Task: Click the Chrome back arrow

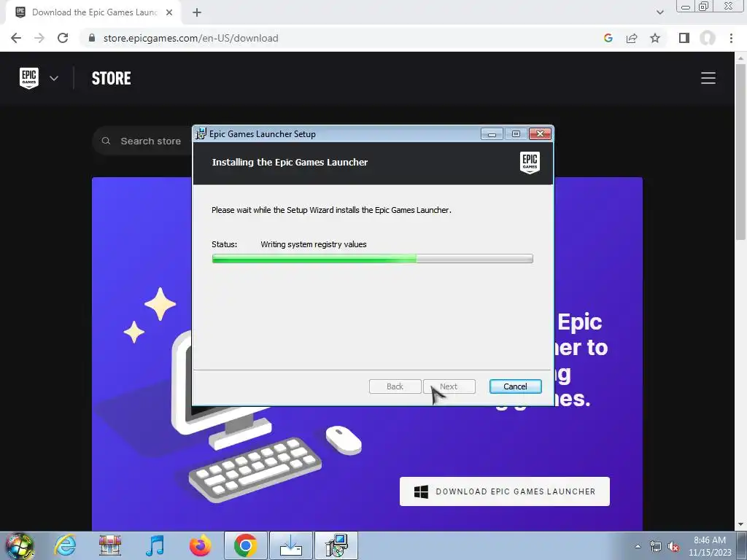Action: [x=16, y=38]
